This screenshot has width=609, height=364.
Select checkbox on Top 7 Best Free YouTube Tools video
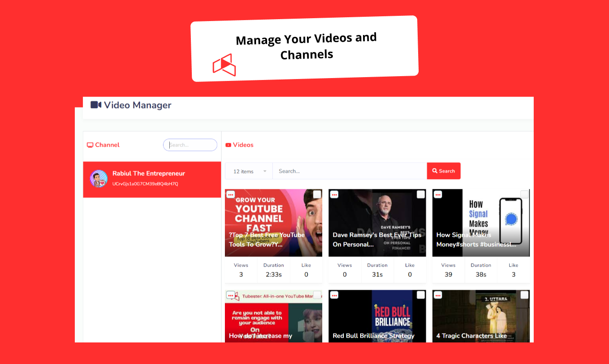point(317,194)
